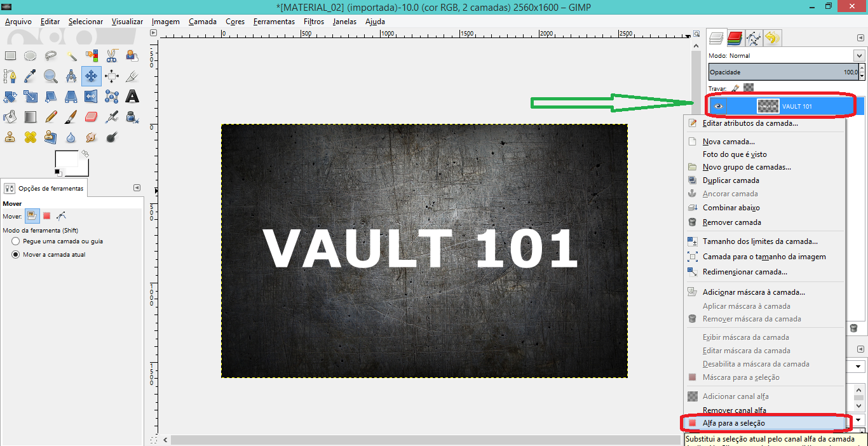Screen dimensions: 868x446
Task: Activate the Scissors Select tool
Action: [x=112, y=56]
